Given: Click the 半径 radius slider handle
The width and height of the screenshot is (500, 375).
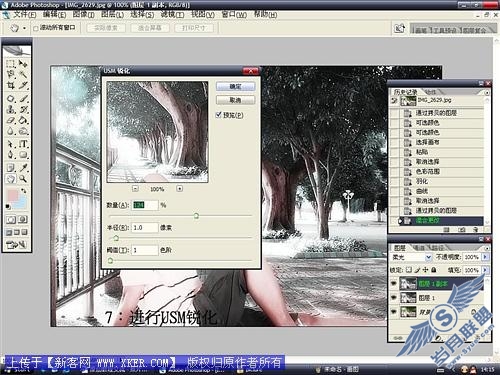Looking at the screenshot, I should point(116,238).
